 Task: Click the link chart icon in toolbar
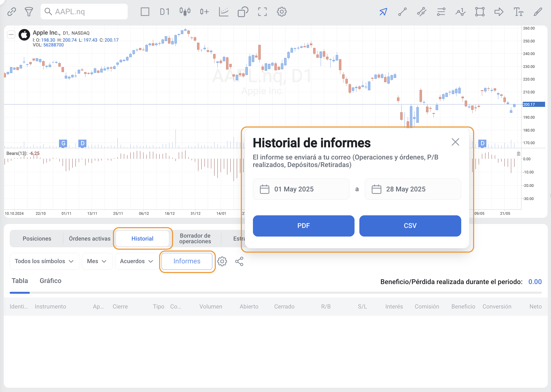12,12
